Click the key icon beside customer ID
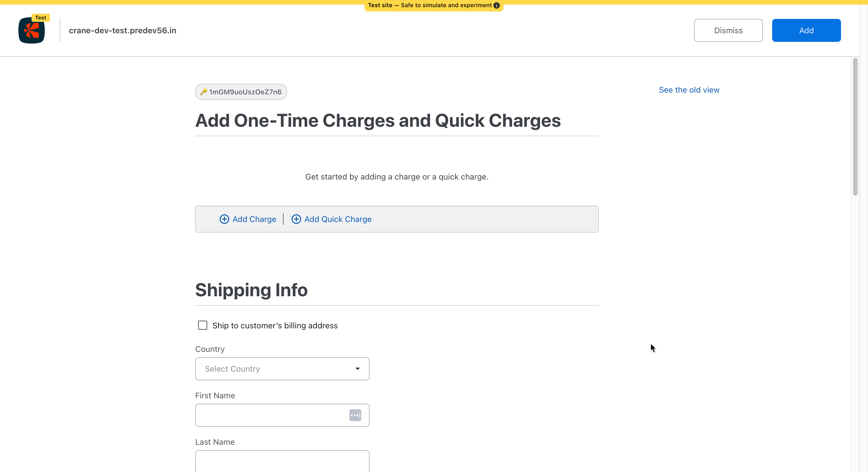Viewport: 868px width, 472px height. [204, 92]
